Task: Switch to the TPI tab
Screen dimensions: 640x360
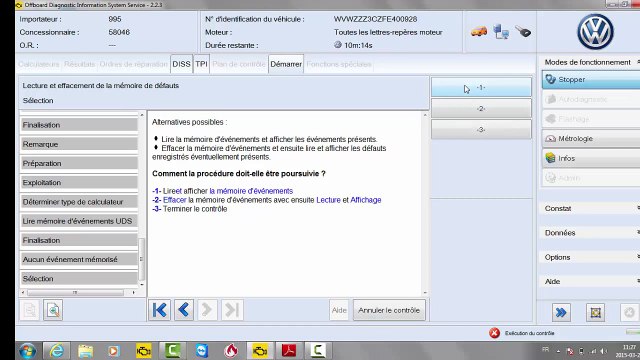Action: pos(201,64)
